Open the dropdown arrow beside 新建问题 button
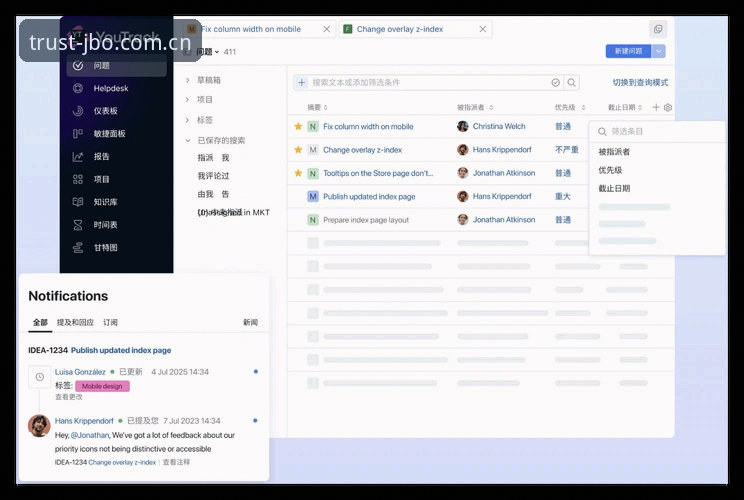 (x=659, y=51)
